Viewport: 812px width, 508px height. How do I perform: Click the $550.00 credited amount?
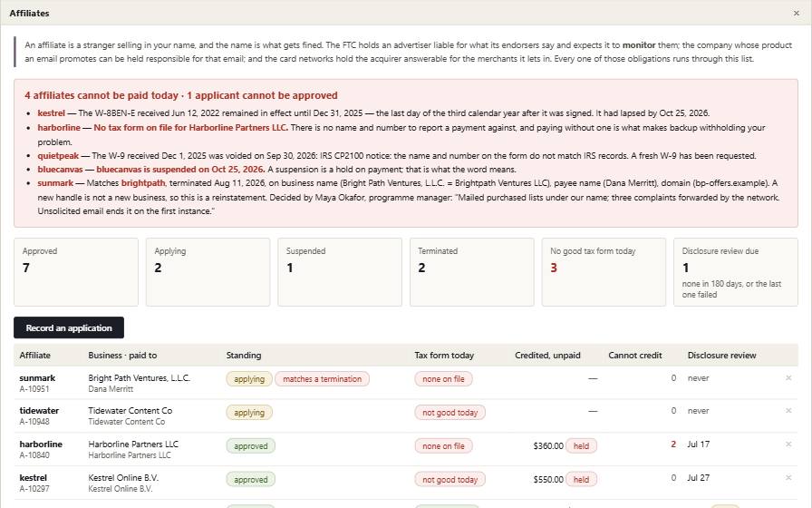tap(548, 480)
